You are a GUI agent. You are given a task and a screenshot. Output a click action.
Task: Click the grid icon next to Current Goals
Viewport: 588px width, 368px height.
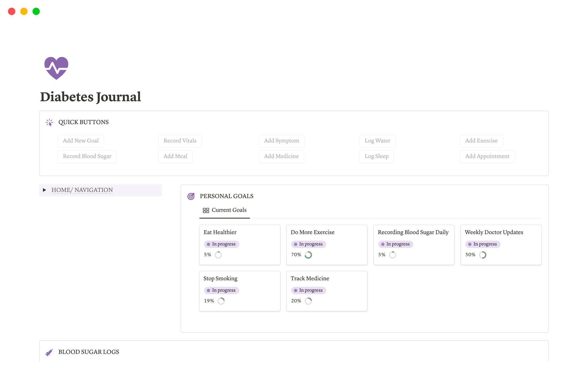(x=205, y=210)
